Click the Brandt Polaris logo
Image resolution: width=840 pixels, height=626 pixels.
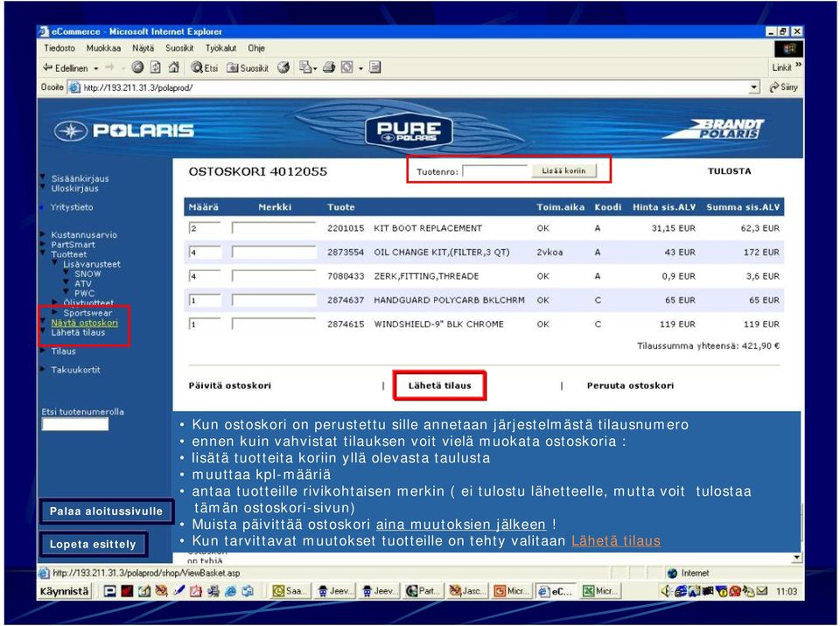coord(715,129)
